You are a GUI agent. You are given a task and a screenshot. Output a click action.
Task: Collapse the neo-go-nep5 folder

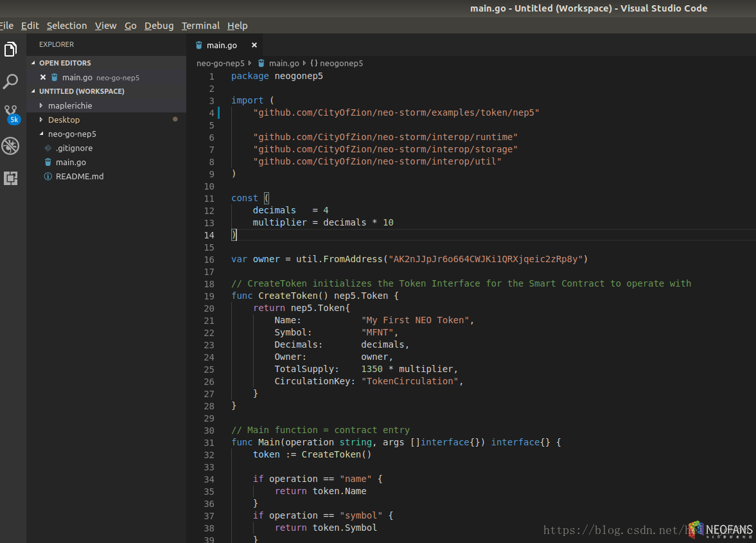tap(41, 134)
